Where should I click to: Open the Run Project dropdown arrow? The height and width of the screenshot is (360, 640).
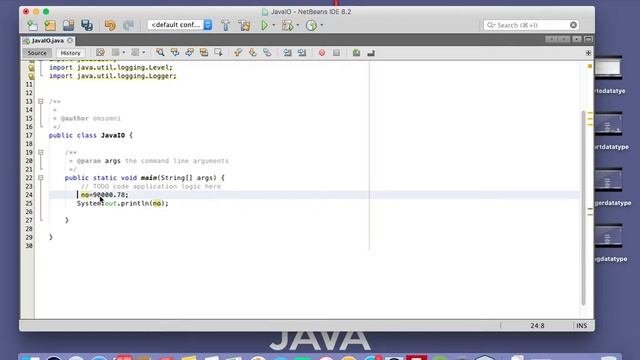click(274, 25)
